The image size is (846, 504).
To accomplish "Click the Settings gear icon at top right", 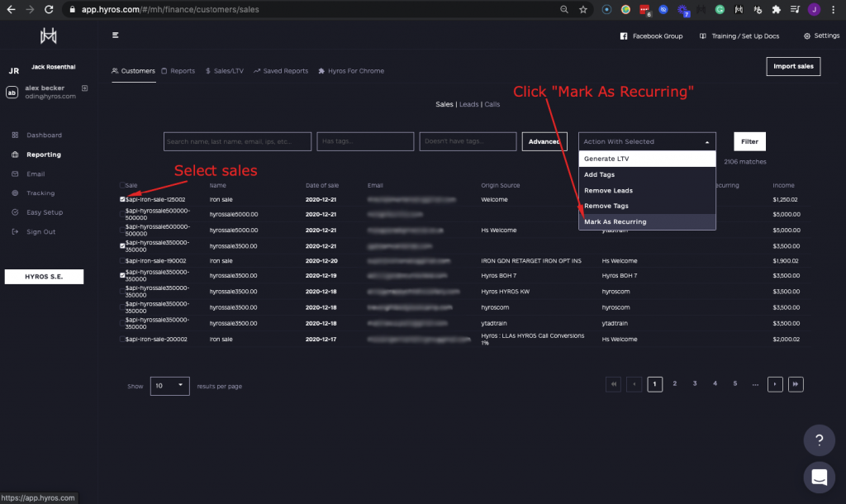I will pyautogui.click(x=807, y=36).
